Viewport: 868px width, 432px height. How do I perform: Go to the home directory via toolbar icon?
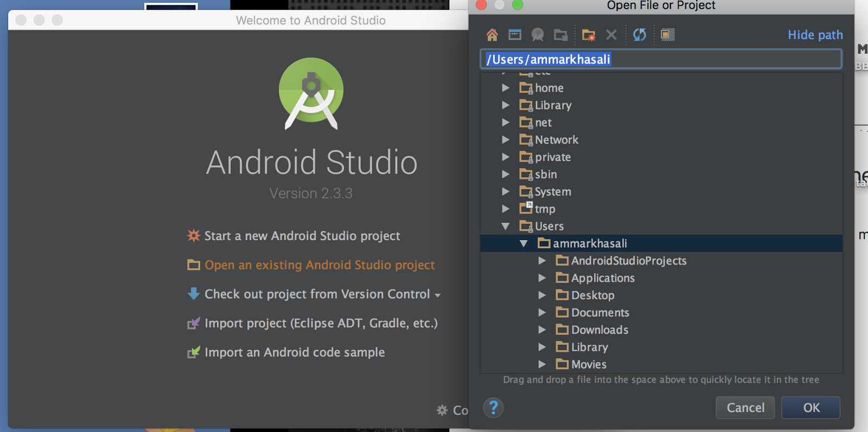[x=492, y=35]
